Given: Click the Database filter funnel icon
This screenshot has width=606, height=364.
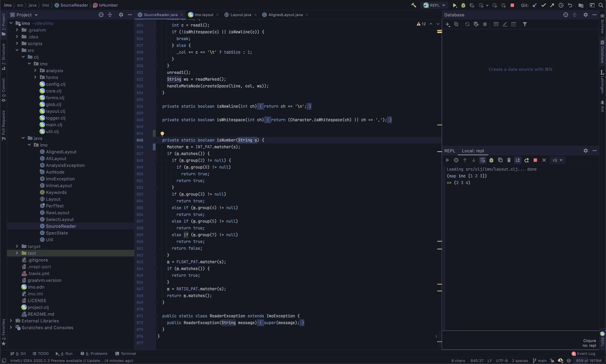Looking at the screenshot, I should 525,24.
